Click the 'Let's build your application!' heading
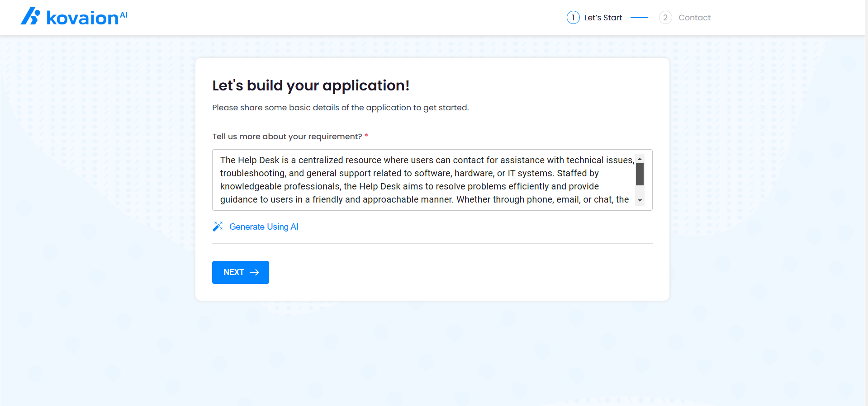This screenshot has height=406, width=868. (x=311, y=85)
